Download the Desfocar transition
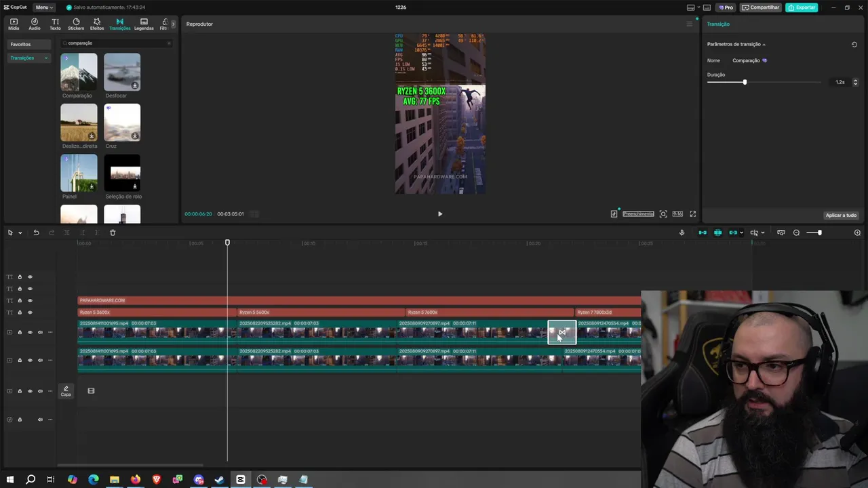 tap(135, 85)
